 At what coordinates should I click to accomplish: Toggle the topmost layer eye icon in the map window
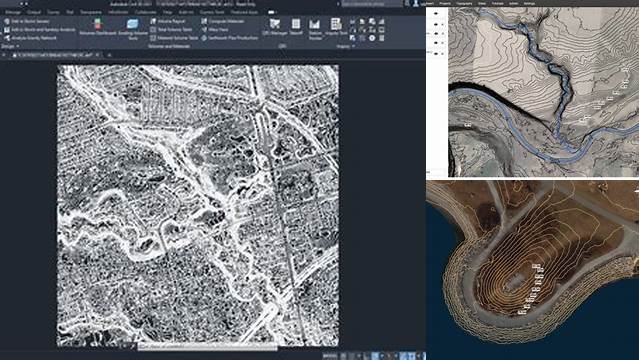[x=435, y=13]
